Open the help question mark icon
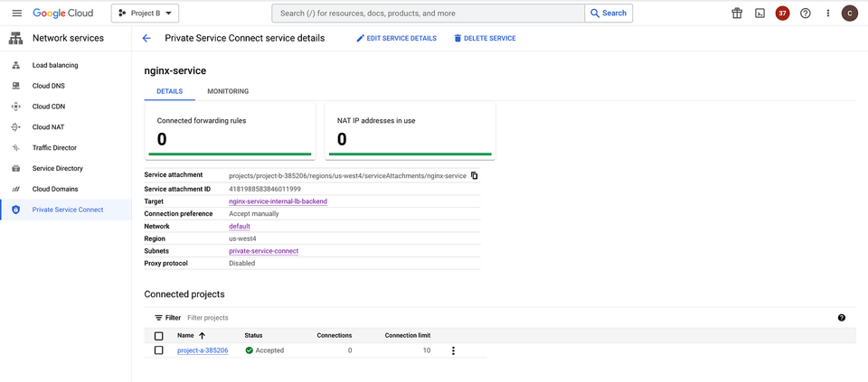The image size is (868, 382). (x=806, y=14)
